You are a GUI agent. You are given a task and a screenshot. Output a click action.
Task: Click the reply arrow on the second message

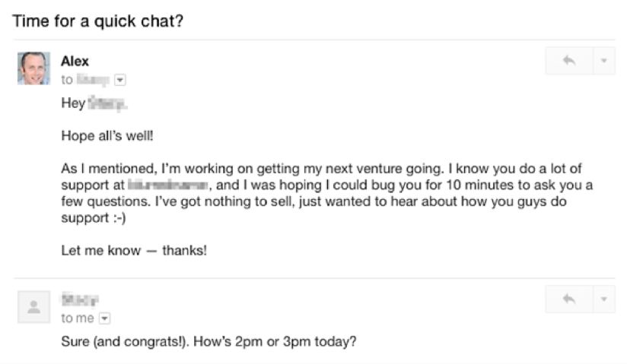(x=569, y=300)
